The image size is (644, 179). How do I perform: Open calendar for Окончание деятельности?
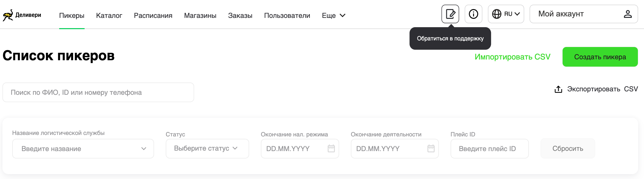point(431,148)
